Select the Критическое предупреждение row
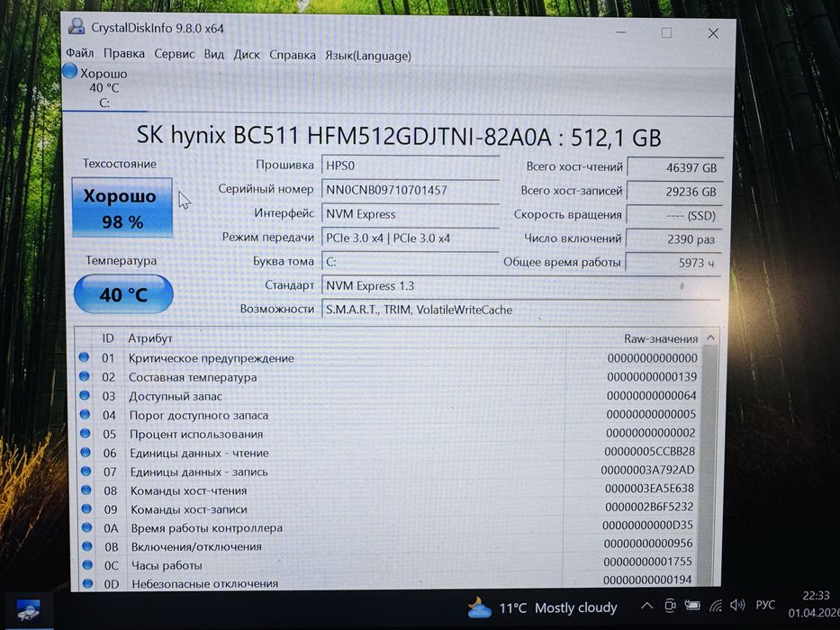Image resolution: width=840 pixels, height=630 pixels. pyautogui.click(x=388, y=358)
